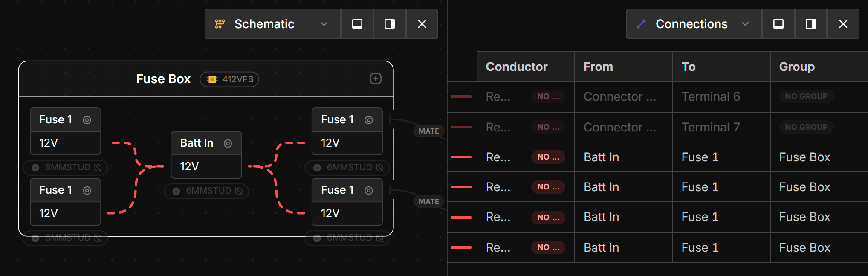Click target icon beside Batt In
This screenshot has height=276, width=868.
[228, 143]
